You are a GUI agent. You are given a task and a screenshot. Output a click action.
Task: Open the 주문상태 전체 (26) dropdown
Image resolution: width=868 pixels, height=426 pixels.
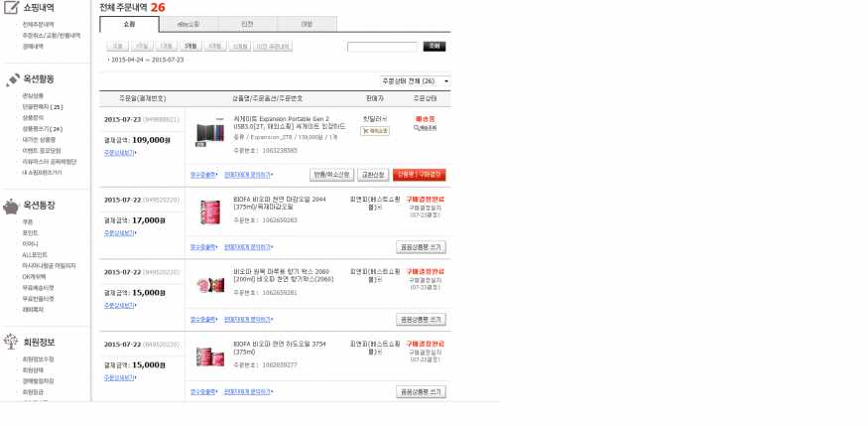tap(416, 80)
